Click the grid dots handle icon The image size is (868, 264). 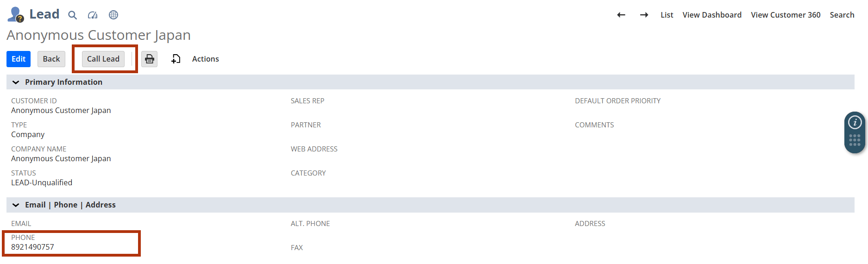tap(855, 140)
